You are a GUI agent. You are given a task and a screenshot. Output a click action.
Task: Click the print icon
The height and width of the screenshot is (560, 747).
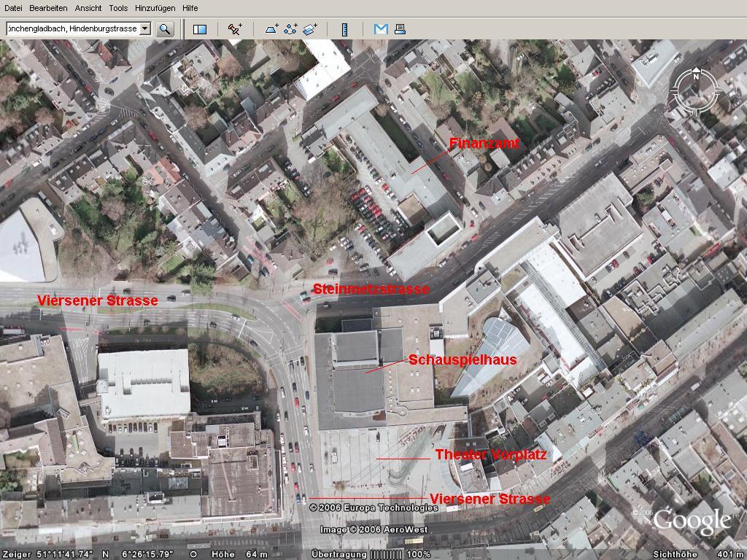[400, 29]
